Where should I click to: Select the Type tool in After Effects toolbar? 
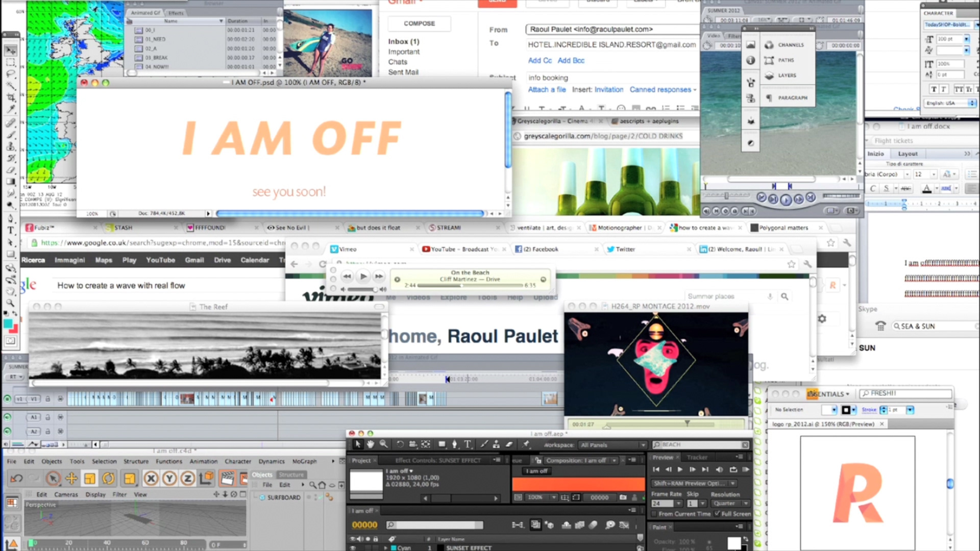coord(468,444)
